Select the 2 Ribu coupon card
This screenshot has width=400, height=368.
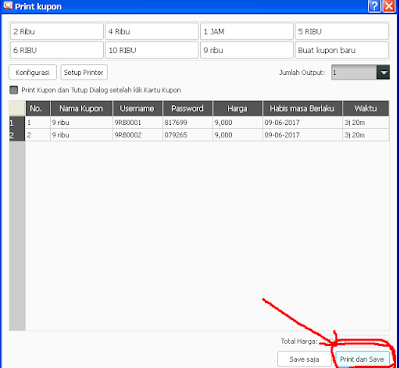pyautogui.click(x=57, y=32)
